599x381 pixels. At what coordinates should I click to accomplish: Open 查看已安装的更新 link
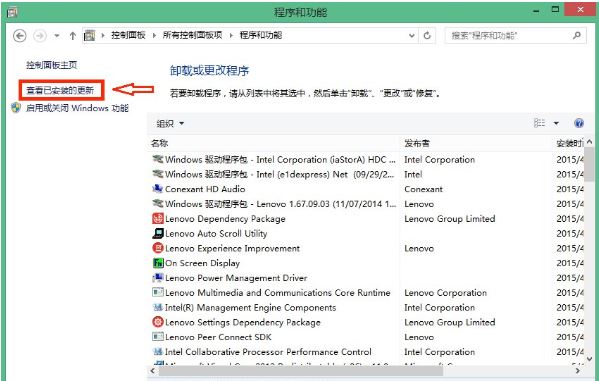click(60, 91)
